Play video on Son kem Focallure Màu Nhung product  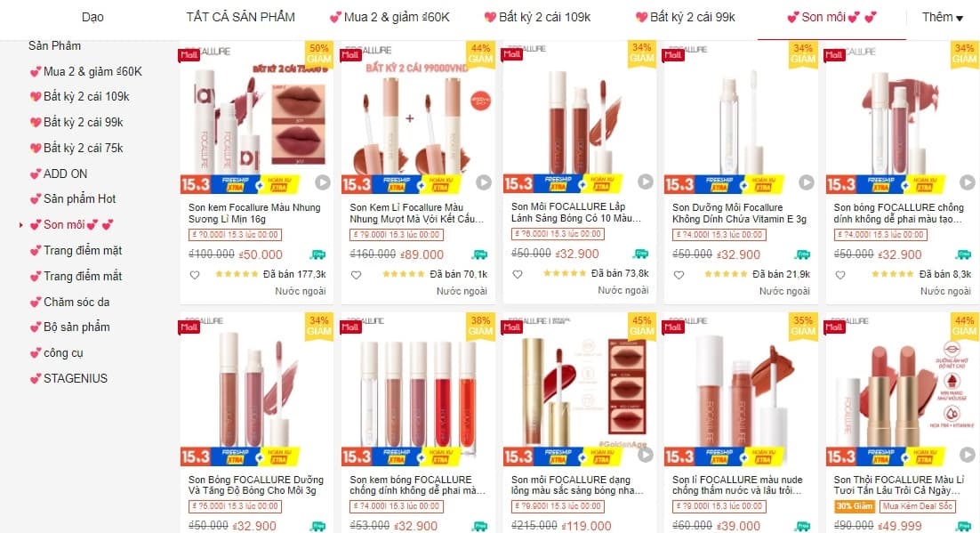323,182
